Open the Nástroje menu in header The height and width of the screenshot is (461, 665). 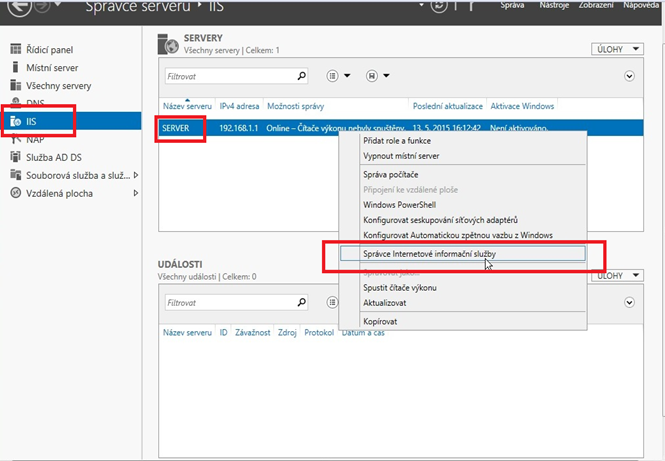tap(554, 5)
